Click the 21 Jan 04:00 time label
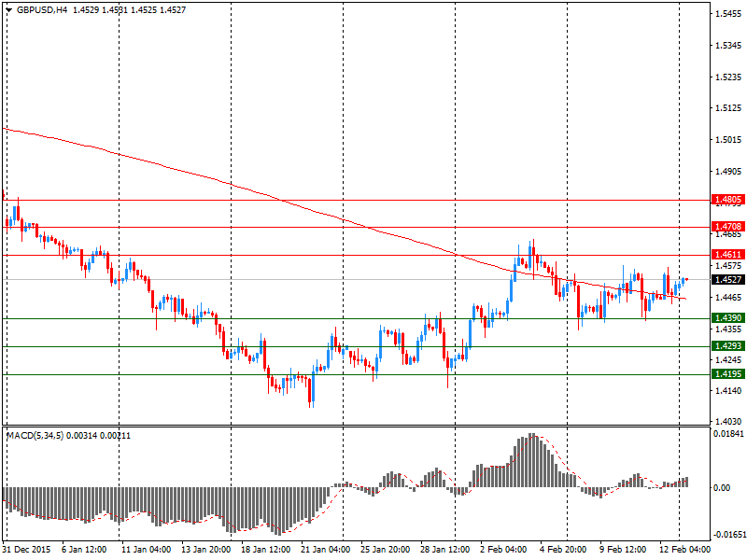The width and height of the screenshot is (747, 560). [x=325, y=550]
